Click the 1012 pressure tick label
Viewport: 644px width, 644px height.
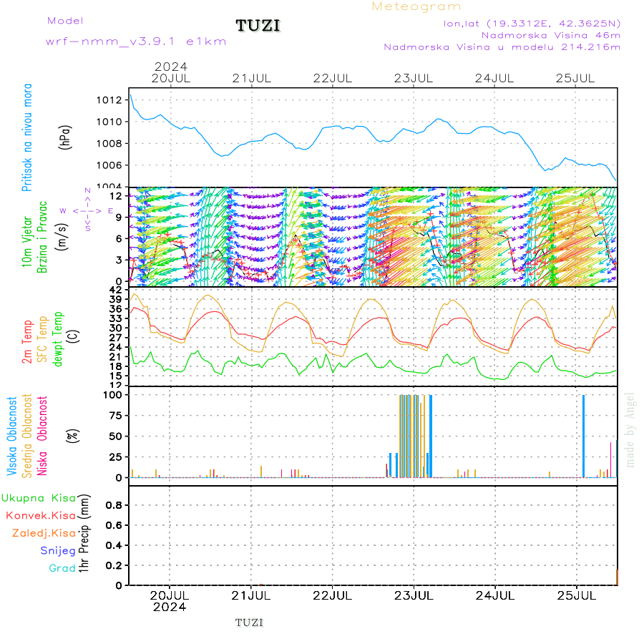[109, 100]
